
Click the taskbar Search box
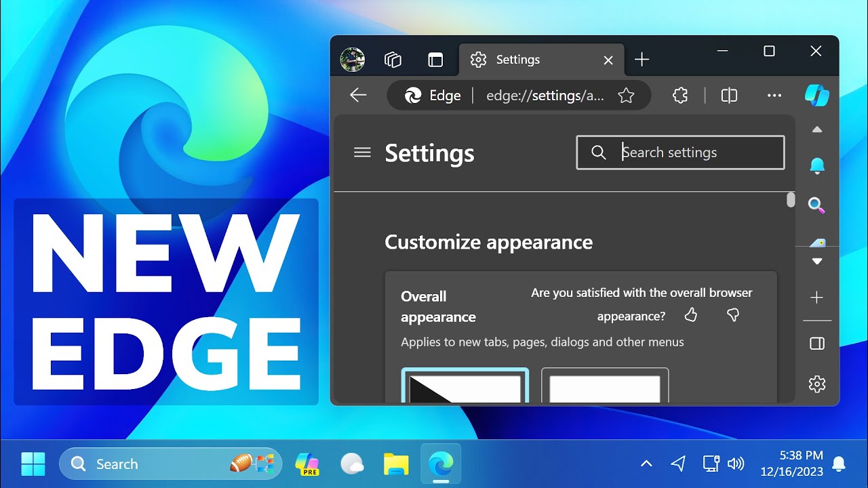[171, 464]
